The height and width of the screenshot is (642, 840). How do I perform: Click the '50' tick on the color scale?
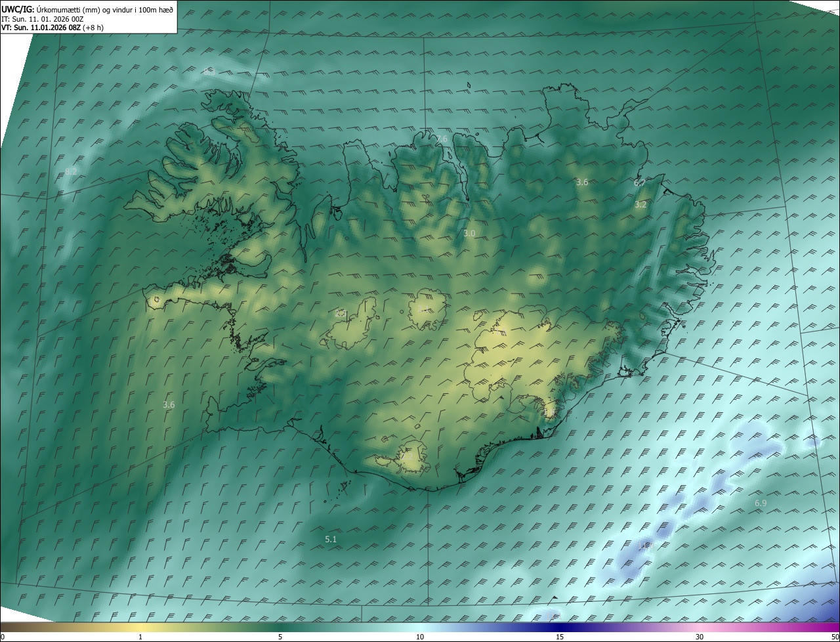(835, 637)
